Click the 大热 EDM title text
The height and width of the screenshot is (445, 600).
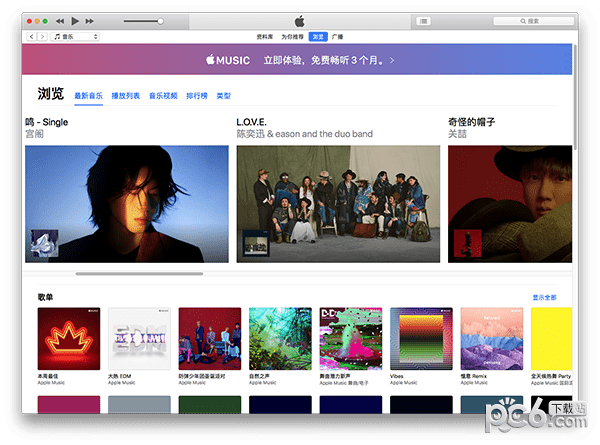(x=119, y=376)
